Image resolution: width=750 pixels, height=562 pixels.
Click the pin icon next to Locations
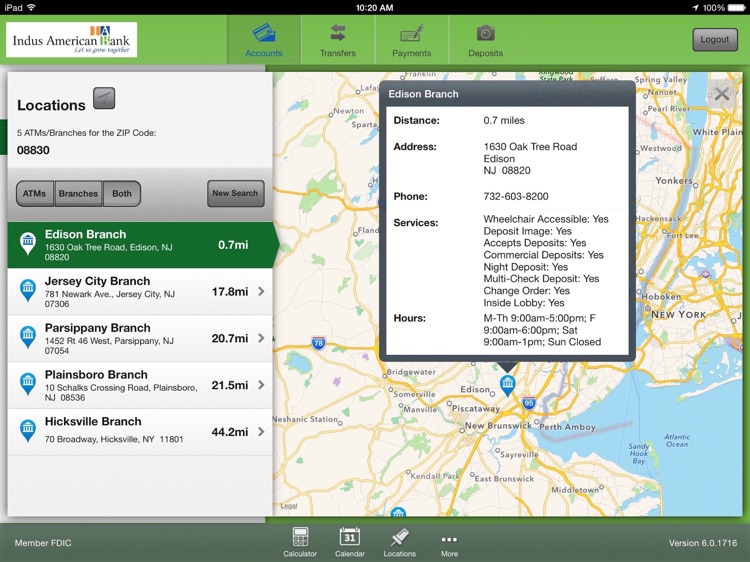click(104, 98)
